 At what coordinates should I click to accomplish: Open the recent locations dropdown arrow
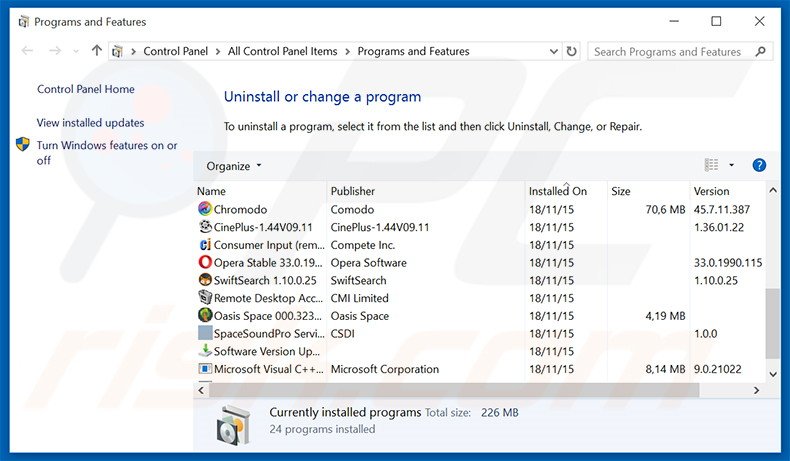(x=76, y=51)
